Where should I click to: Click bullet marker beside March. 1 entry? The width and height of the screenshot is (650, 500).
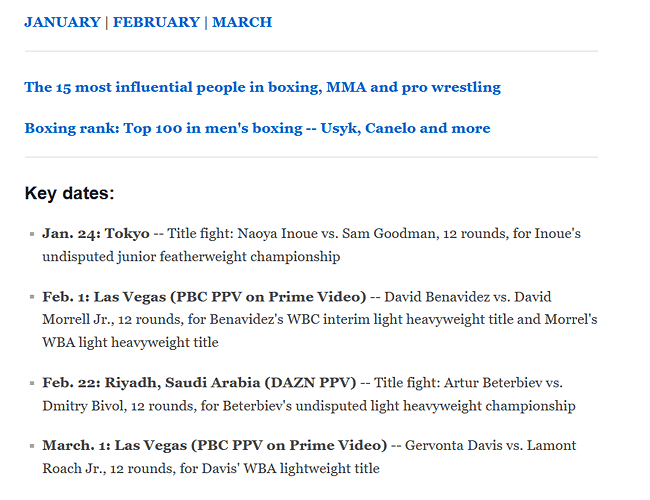pos(32,446)
